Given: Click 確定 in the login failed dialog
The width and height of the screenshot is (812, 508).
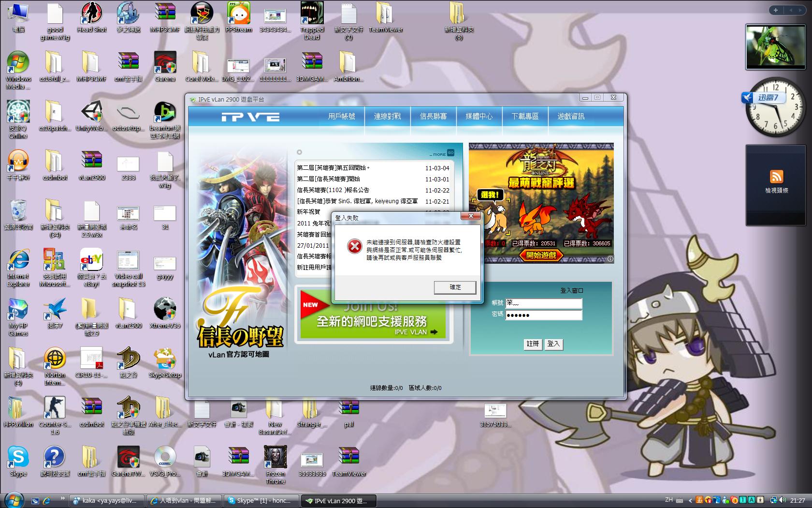Looking at the screenshot, I should click(455, 287).
